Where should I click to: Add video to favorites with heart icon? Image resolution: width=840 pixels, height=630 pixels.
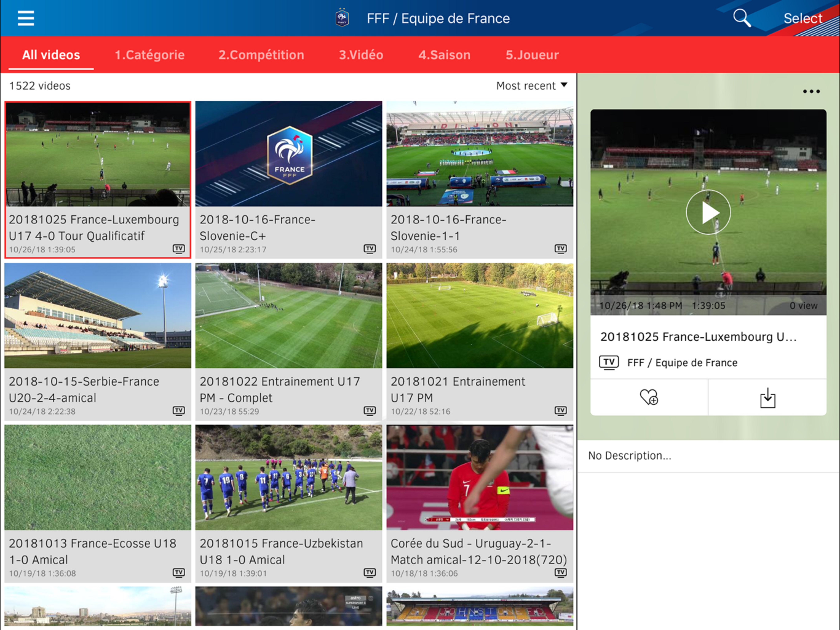point(649,397)
